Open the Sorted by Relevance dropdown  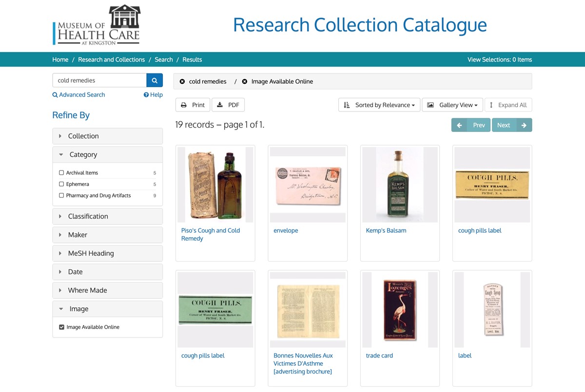[x=379, y=105]
